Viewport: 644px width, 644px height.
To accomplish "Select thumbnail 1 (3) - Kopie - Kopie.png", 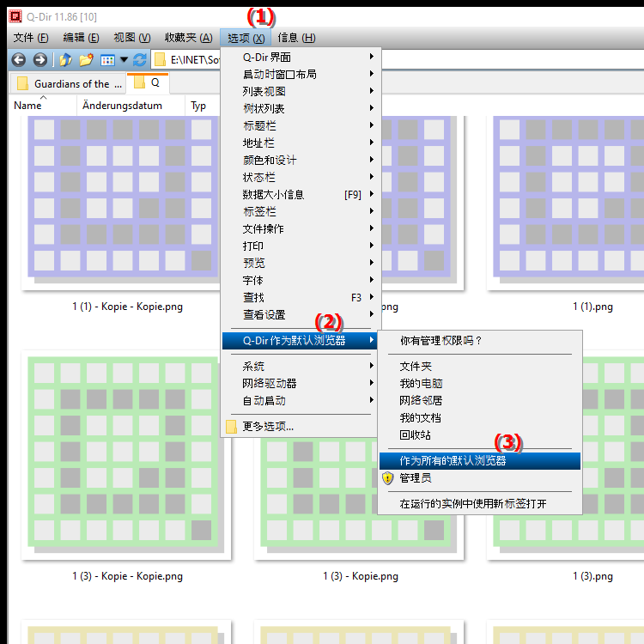I will [126, 455].
